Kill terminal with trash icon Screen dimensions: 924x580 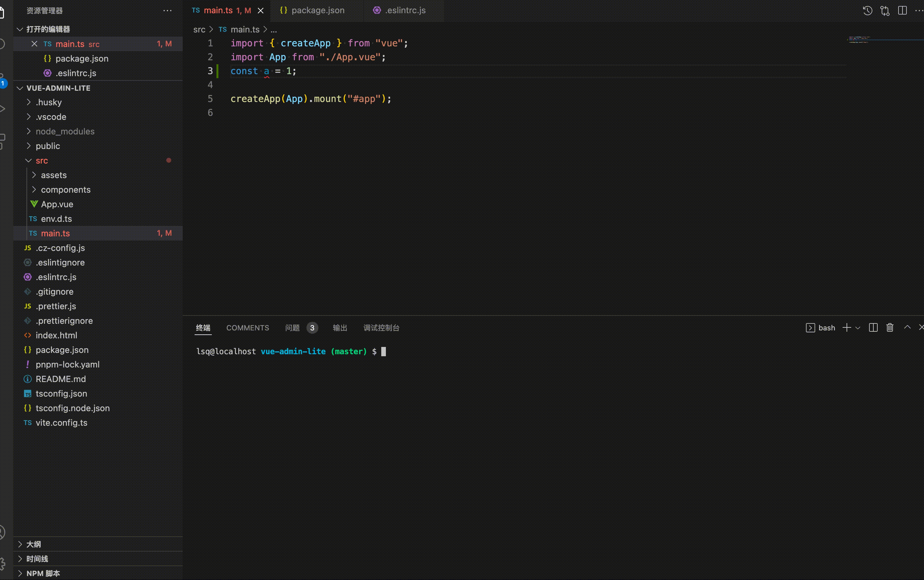tap(890, 328)
